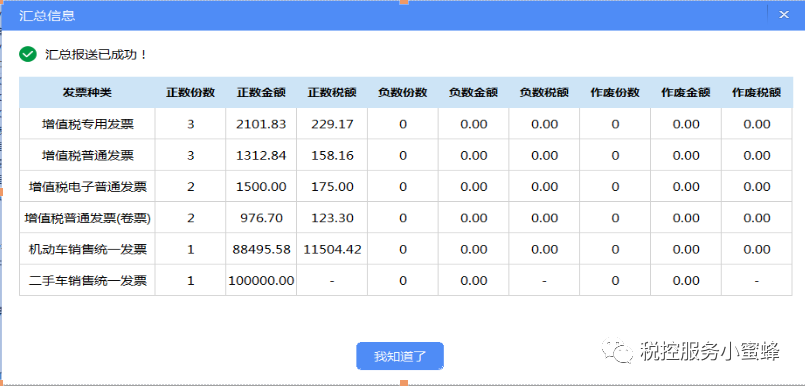Click the tax value 175.00

[332, 187]
